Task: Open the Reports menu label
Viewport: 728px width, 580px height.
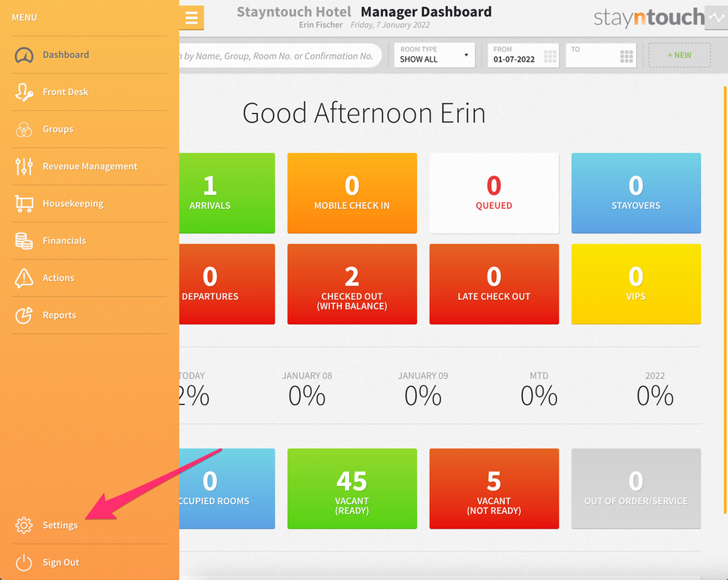Action: pyautogui.click(x=59, y=315)
